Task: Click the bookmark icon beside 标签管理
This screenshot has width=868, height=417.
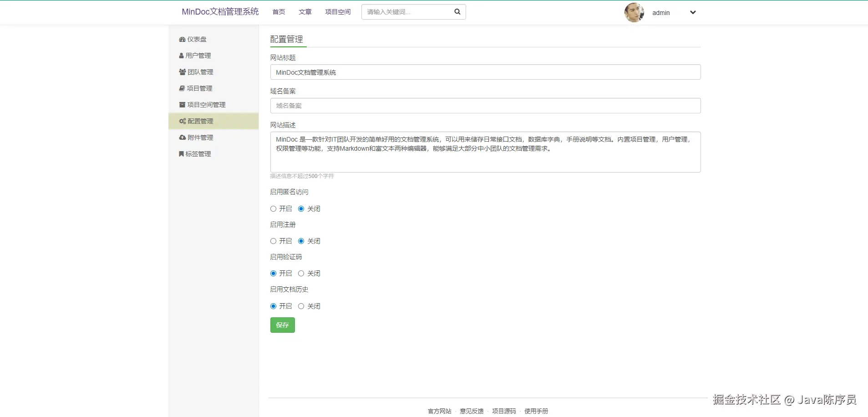Action: (181, 154)
